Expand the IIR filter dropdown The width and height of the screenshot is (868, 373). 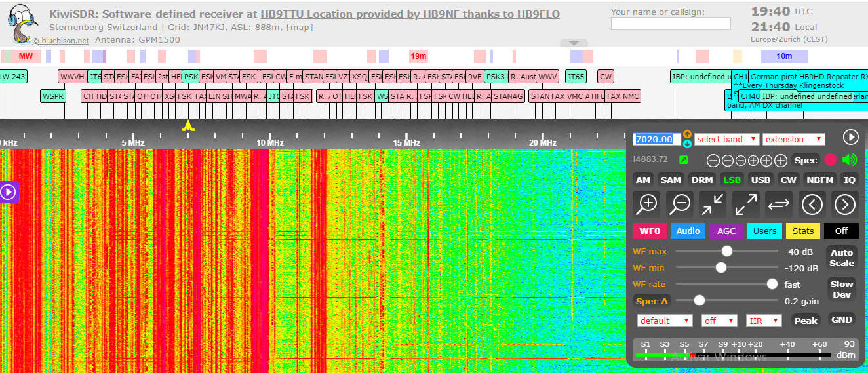764,321
